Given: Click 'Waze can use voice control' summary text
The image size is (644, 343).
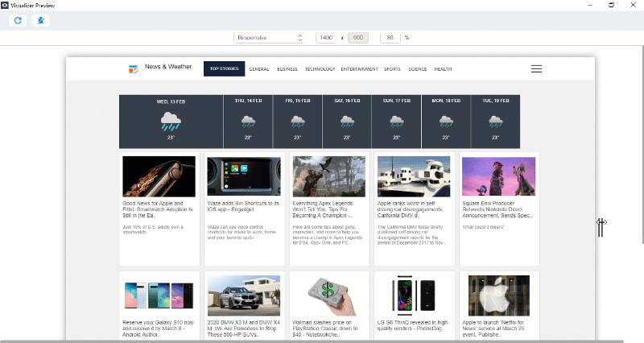Looking at the screenshot, I should click(242, 232).
